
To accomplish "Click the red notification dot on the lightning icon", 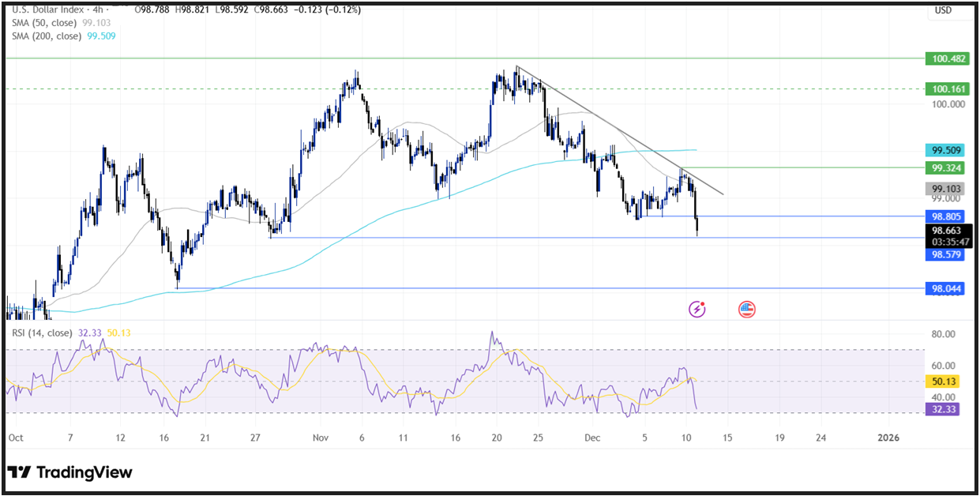I will pyautogui.click(x=704, y=303).
